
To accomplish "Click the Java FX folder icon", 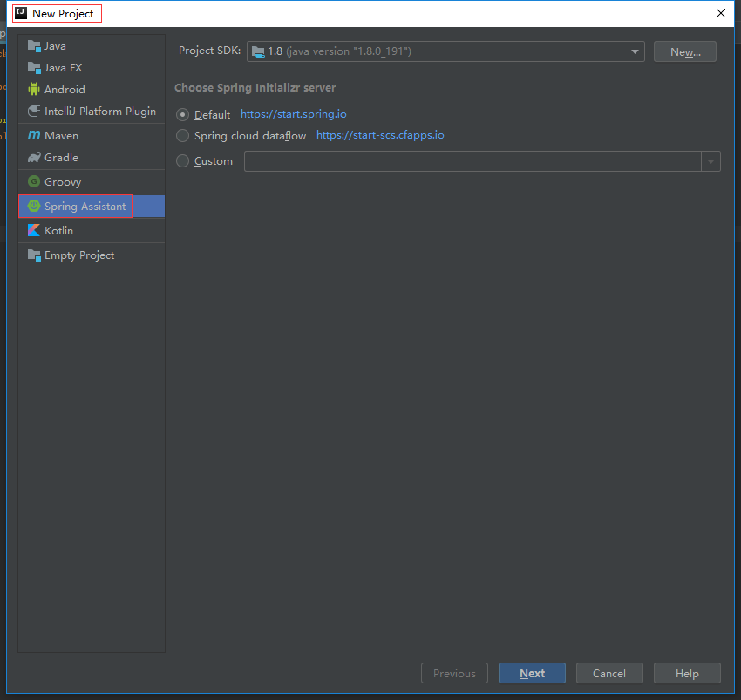I will [34, 68].
